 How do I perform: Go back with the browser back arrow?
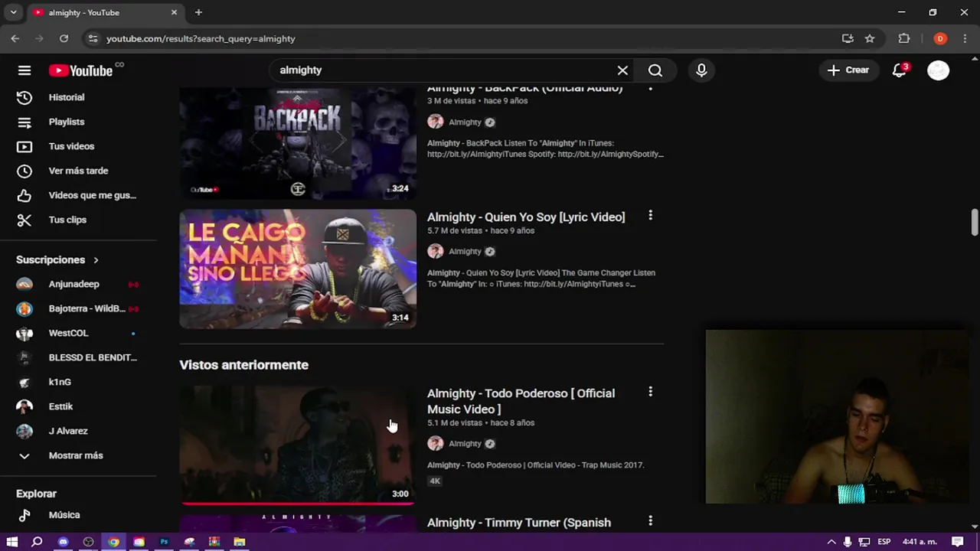click(15, 38)
